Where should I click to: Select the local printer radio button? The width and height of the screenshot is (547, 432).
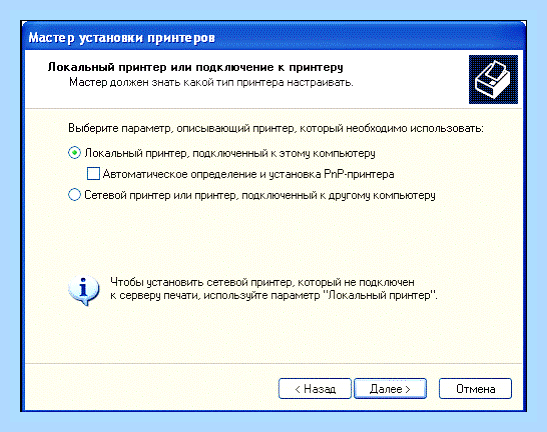pyautogui.click(x=74, y=153)
